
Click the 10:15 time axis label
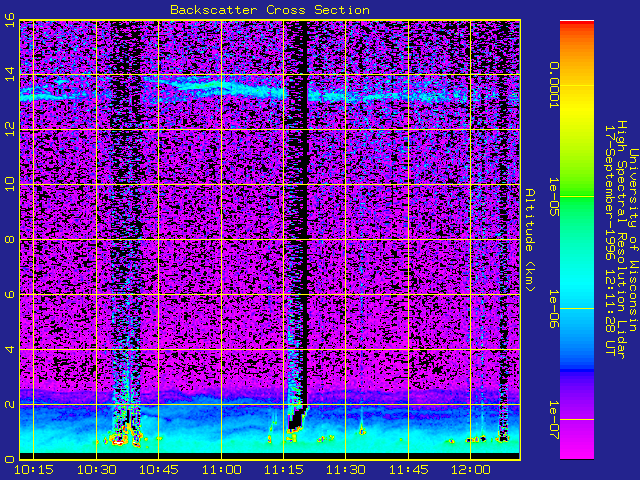tap(34, 470)
